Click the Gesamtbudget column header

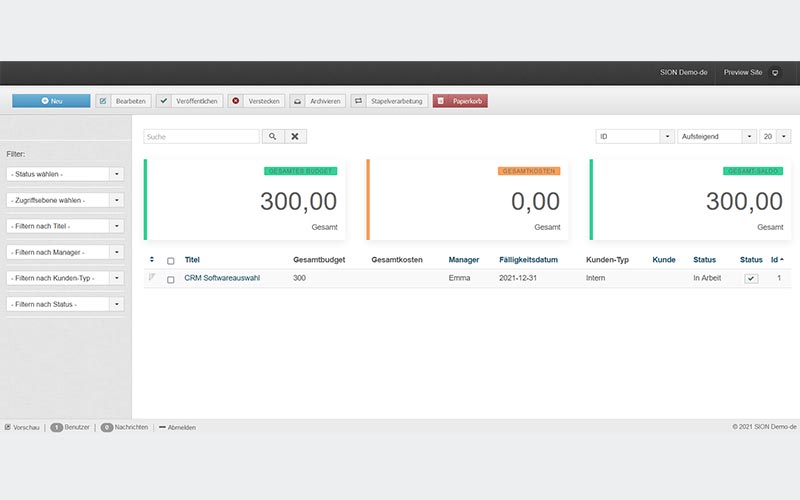tap(319, 260)
